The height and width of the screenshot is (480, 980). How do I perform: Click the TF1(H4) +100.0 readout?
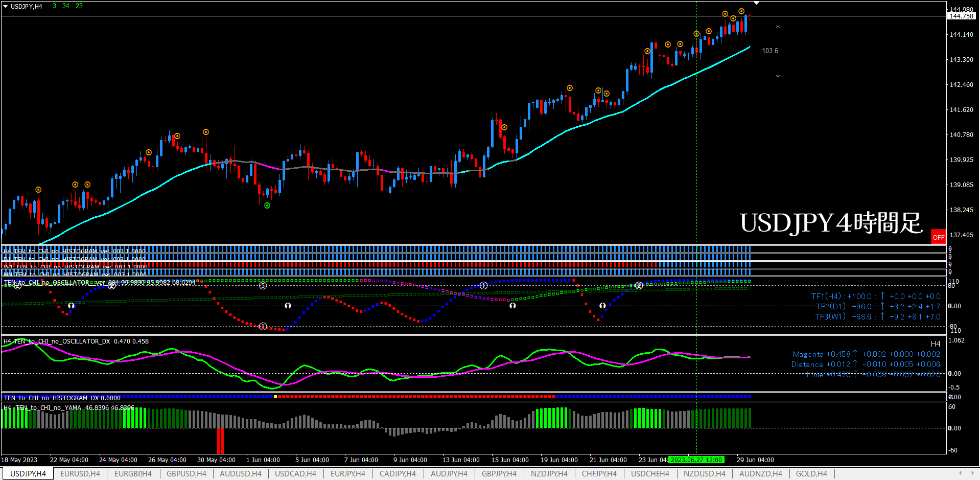click(876, 296)
